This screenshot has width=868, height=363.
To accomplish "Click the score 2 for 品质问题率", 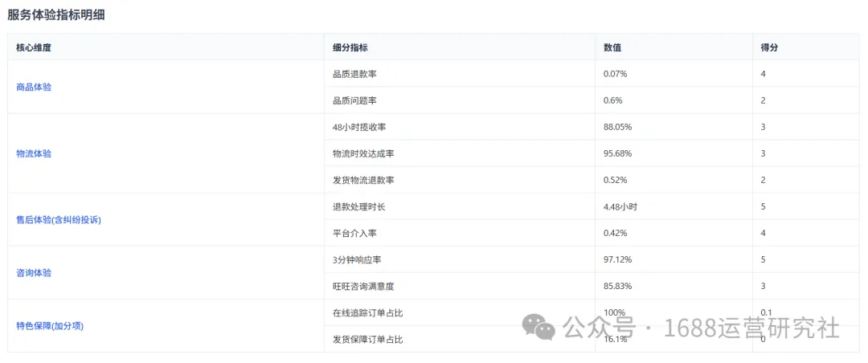I will click(764, 100).
